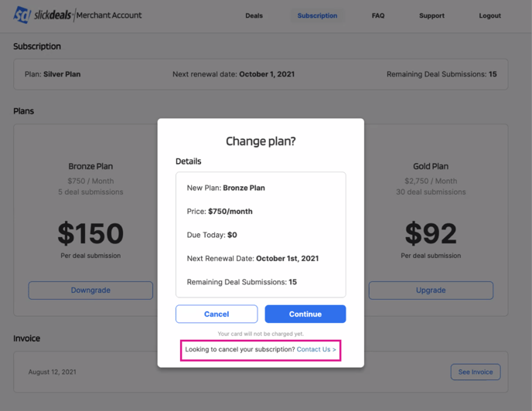Viewport: 532px width, 411px height.
Task: Open the Deals page
Action: coord(254,15)
